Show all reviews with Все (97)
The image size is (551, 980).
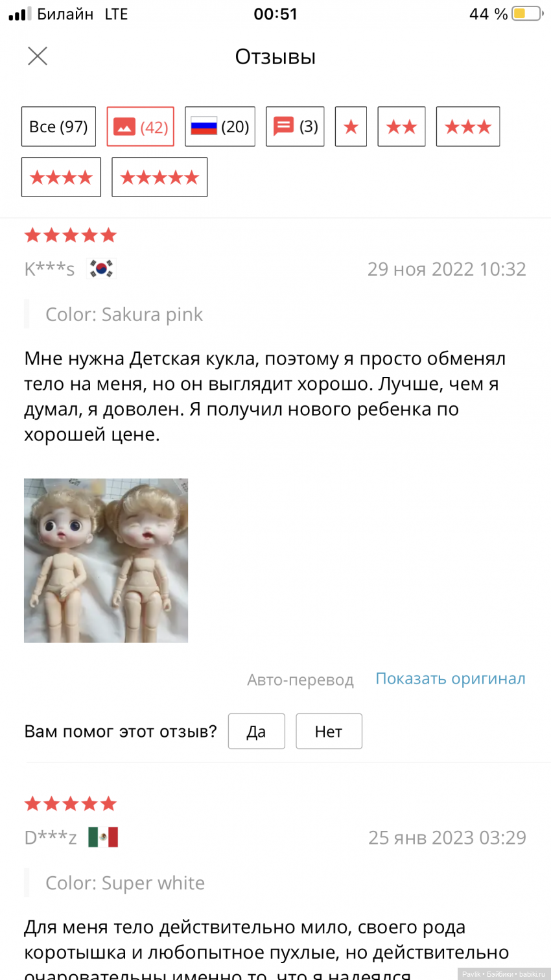(x=58, y=126)
